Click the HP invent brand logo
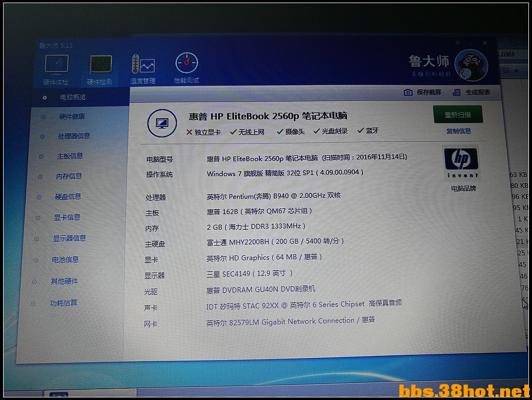Screen dimensions: 532x400 pos(462,162)
